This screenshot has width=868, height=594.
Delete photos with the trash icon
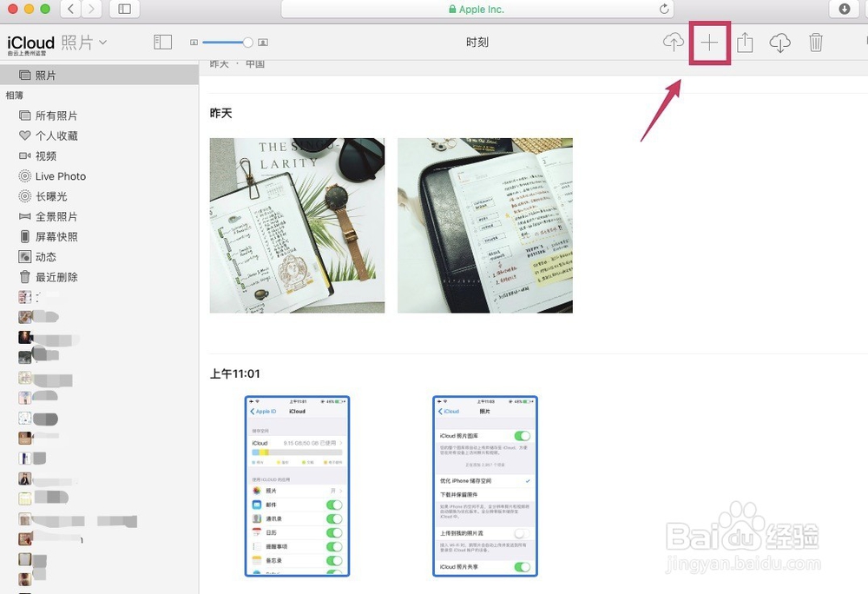click(x=815, y=41)
